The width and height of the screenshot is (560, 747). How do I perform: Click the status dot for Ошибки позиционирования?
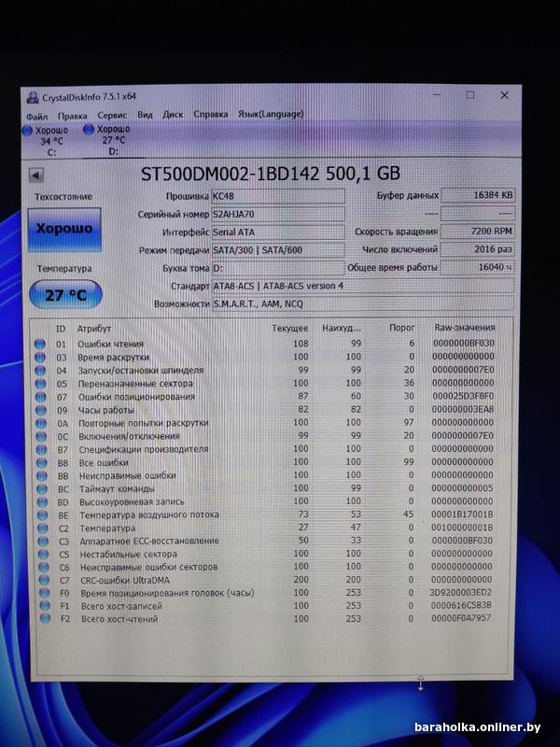coord(41,397)
